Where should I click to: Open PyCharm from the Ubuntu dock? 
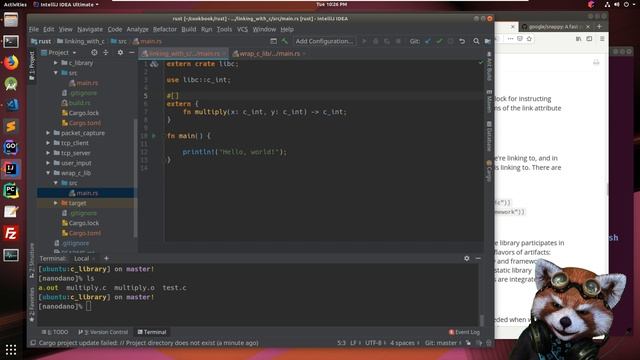coord(11,191)
